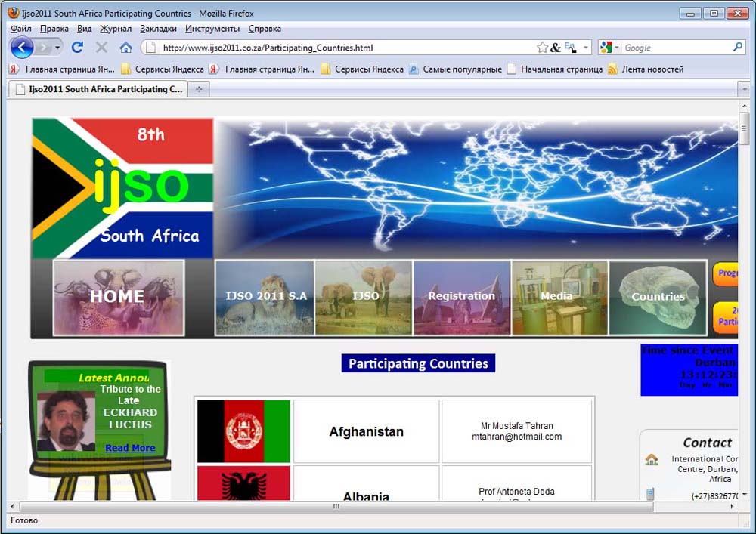Open the Журнал menu
This screenshot has width=756, height=534.
click(x=116, y=29)
